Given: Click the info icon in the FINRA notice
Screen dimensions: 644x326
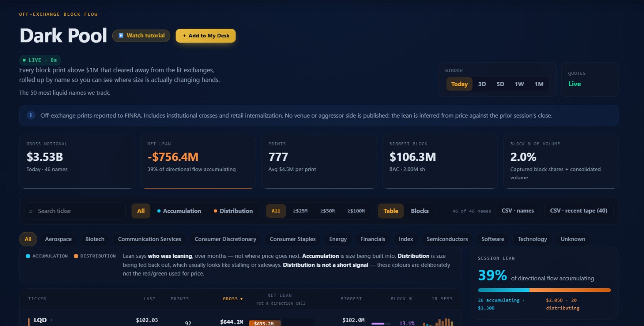Looking at the screenshot, I should [x=31, y=115].
